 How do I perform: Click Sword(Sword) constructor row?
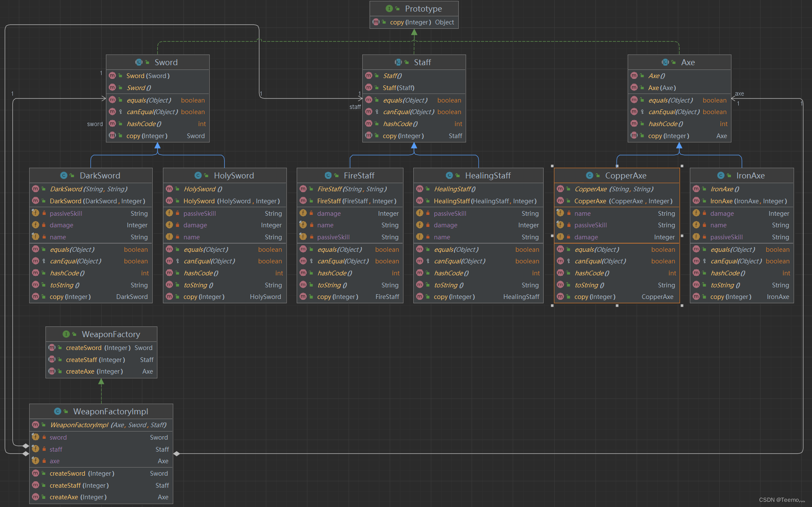click(158, 75)
